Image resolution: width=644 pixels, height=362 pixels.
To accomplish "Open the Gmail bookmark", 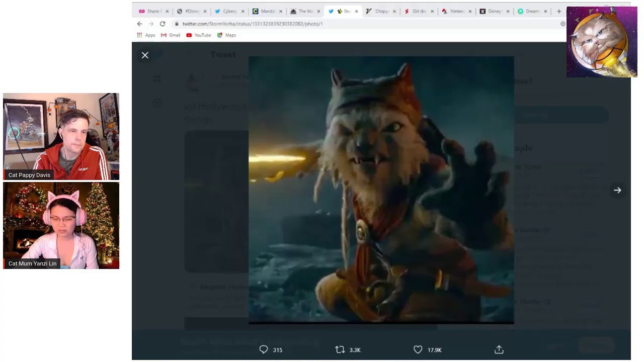I will click(171, 35).
